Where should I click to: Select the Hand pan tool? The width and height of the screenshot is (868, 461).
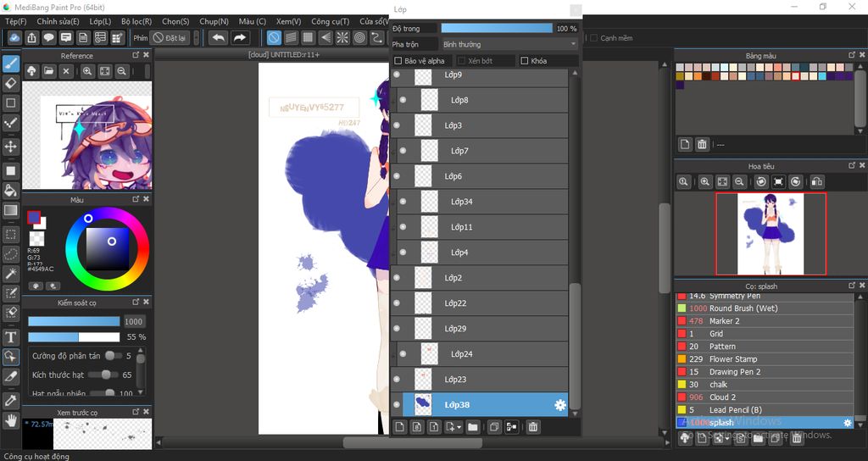coord(10,420)
